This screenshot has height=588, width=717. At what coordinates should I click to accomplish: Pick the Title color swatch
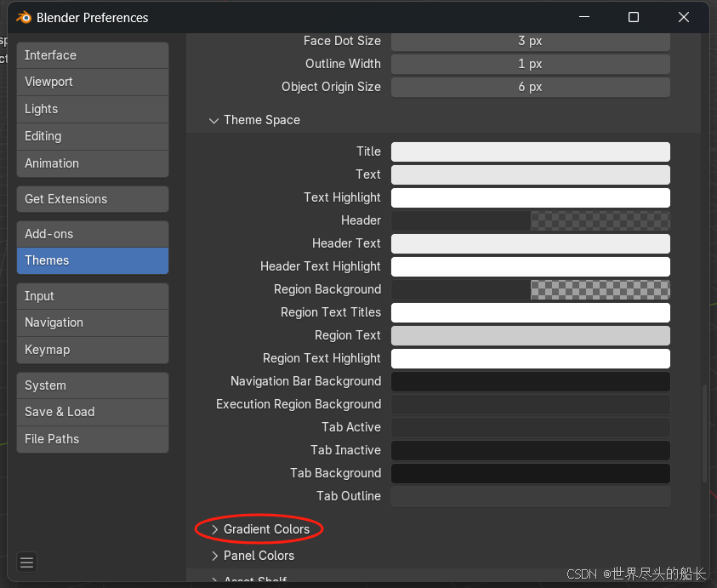pyautogui.click(x=531, y=152)
